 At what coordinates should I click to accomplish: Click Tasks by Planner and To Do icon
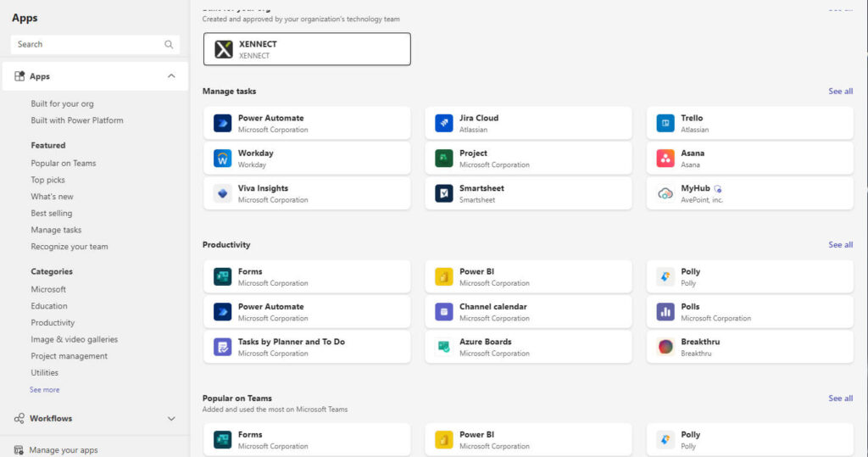click(223, 347)
